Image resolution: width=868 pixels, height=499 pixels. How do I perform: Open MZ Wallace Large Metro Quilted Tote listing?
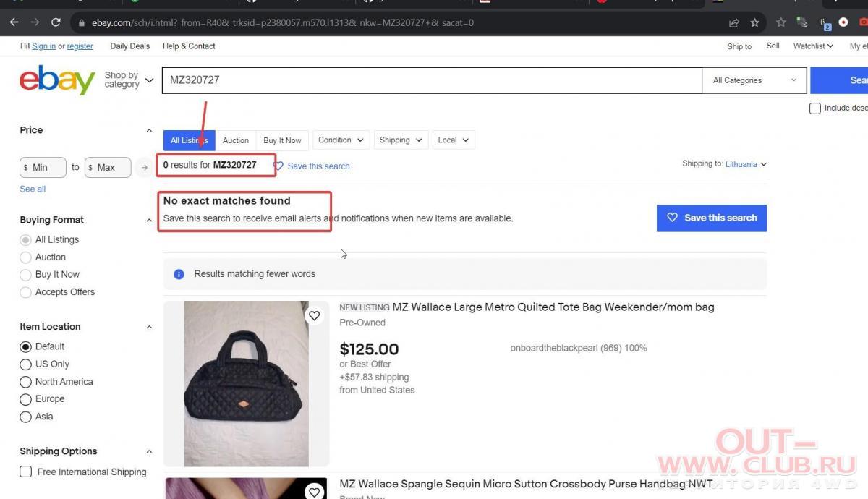click(553, 307)
